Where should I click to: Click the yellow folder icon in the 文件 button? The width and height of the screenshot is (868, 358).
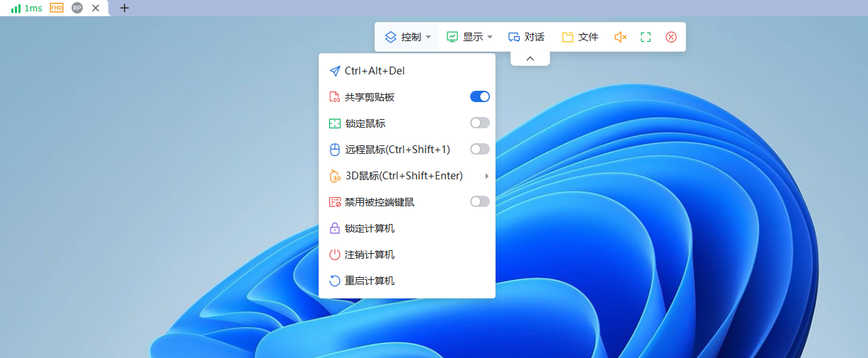click(568, 37)
